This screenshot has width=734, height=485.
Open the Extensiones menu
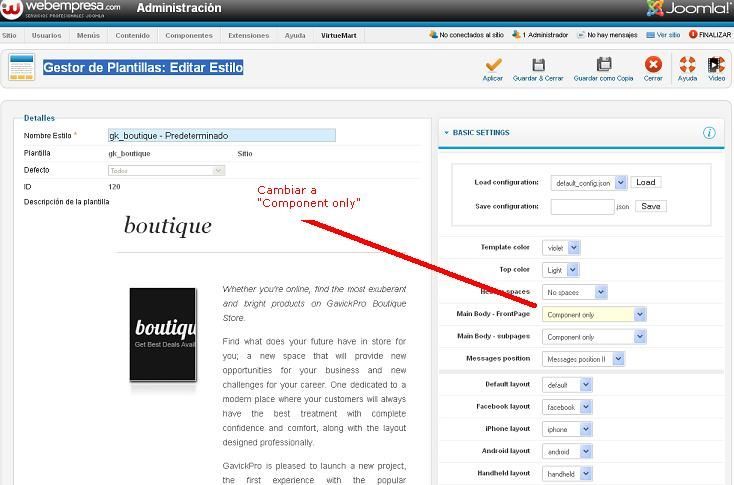[249, 36]
